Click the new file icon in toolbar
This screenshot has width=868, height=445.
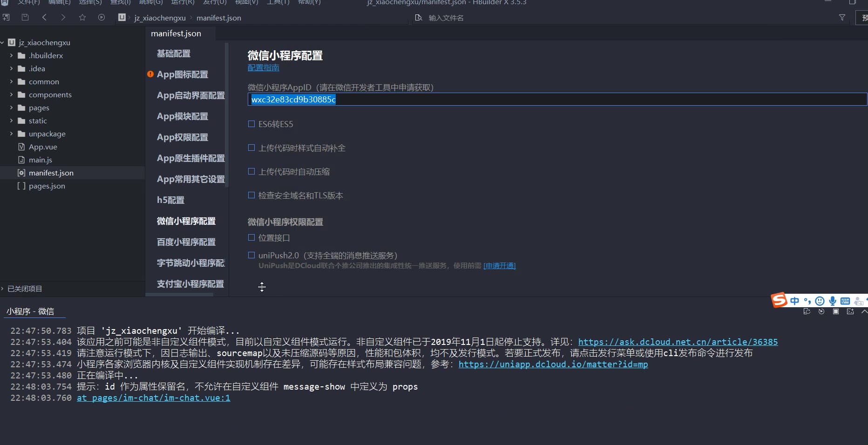click(x=6, y=18)
